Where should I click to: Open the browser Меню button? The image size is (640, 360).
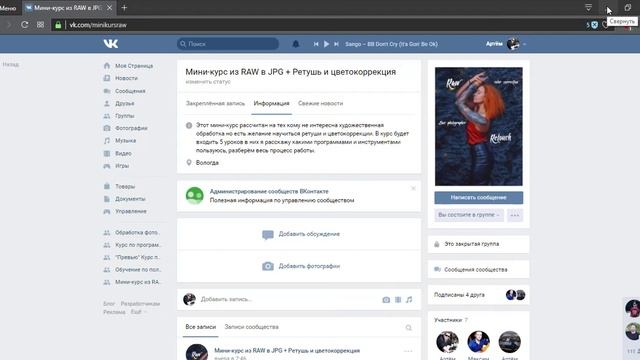8,8
